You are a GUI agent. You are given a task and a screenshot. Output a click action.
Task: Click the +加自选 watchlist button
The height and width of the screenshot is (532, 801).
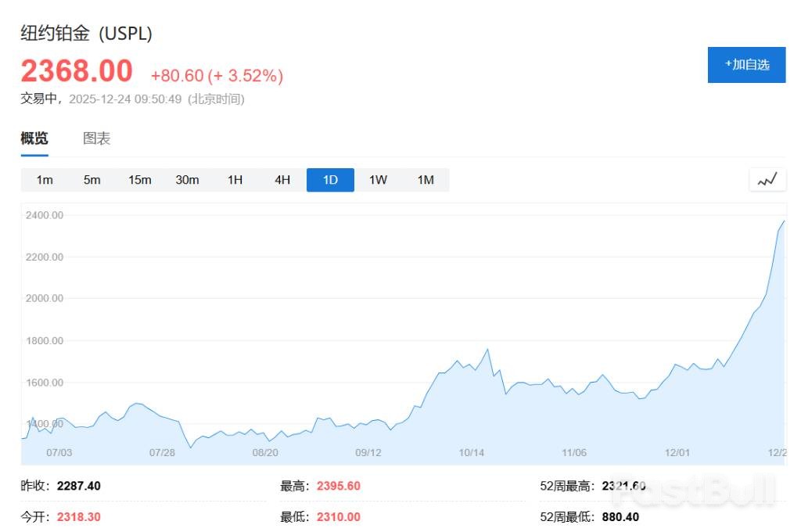[x=746, y=65]
